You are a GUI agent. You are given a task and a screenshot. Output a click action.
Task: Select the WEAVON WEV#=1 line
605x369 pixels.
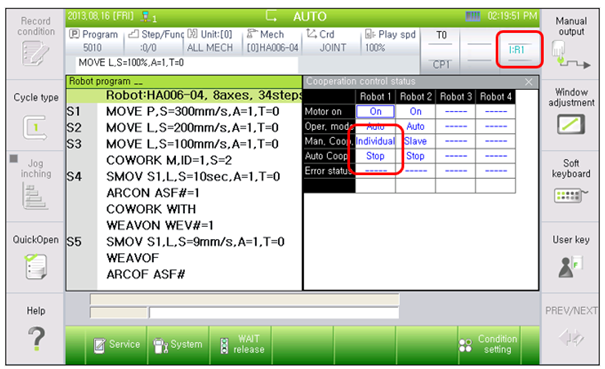coord(184,225)
